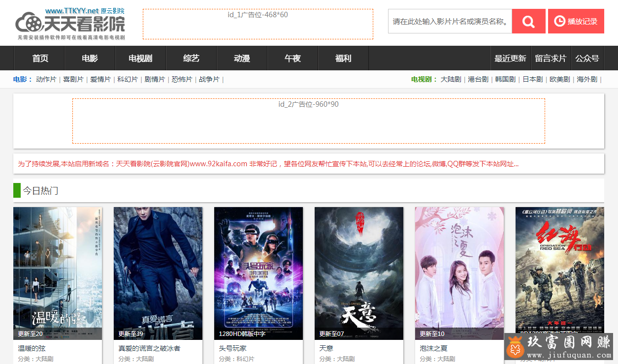This screenshot has height=364, width=618.
Task: Click the 今日热门 section heading
Action: click(40, 190)
